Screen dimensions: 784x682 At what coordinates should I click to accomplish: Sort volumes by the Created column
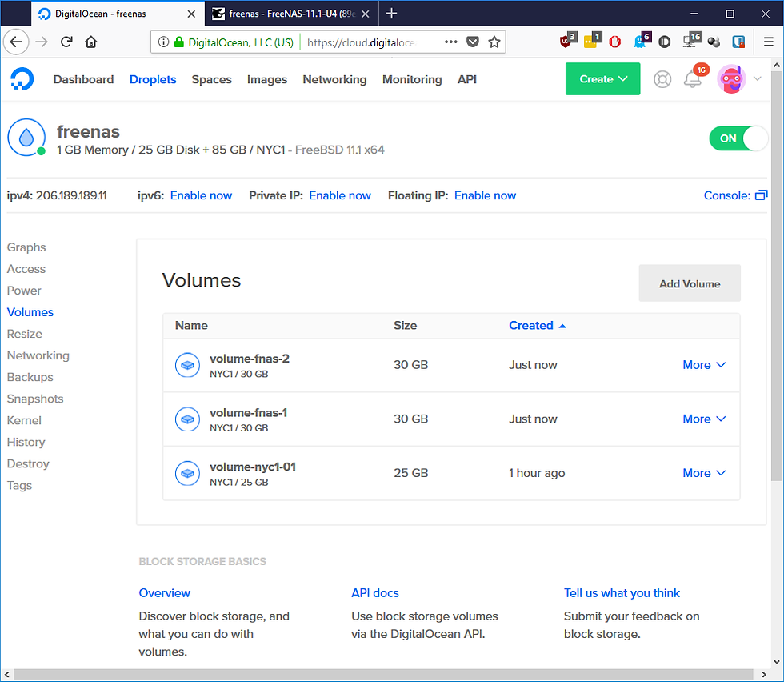[x=537, y=325]
